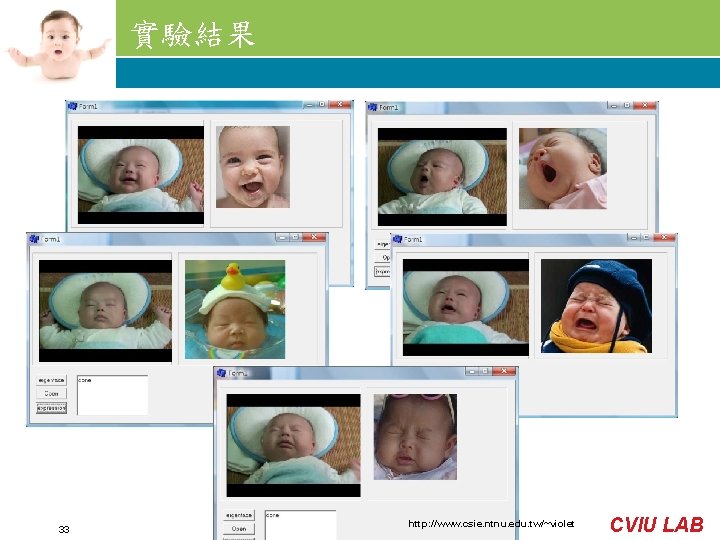Click the Open button in the bottom Form1 window
The width and height of the screenshot is (720, 540).
[239, 529]
